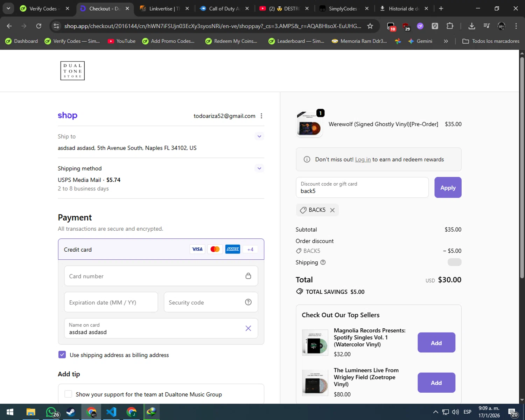This screenshot has height=420, width=525.
Task: Open account options three-dot menu beside email
Action: [261, 116]
